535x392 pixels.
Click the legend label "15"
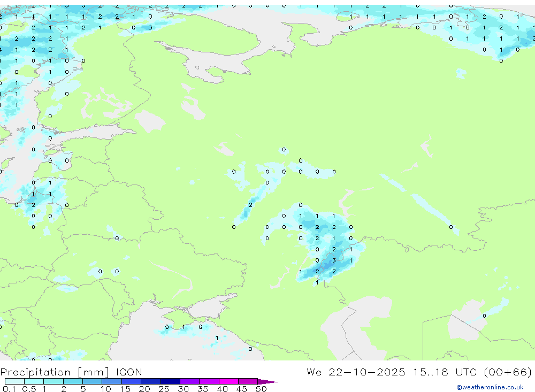pyautogui.click(x=125, y=389)
